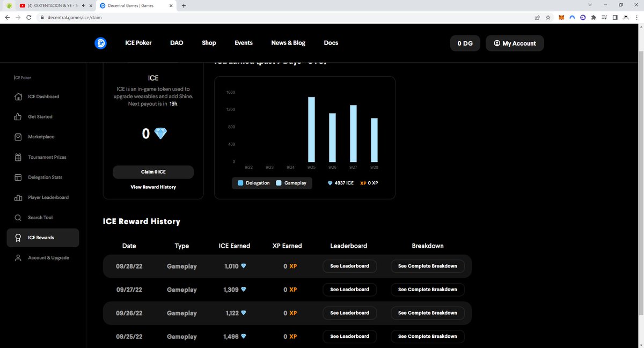Click the browser address bar URL
Image resolution: width=644 pixels, height=348 pixels.
click(74, 17)
